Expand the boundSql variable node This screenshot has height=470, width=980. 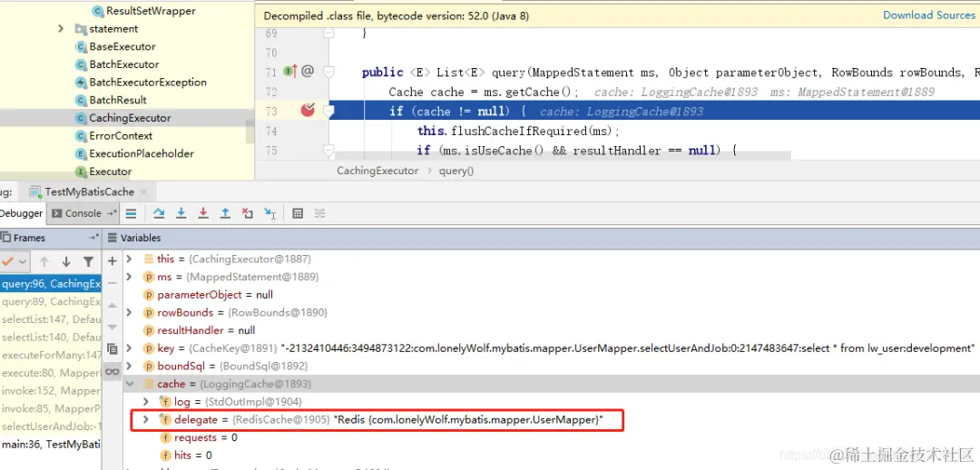[130, 366]
